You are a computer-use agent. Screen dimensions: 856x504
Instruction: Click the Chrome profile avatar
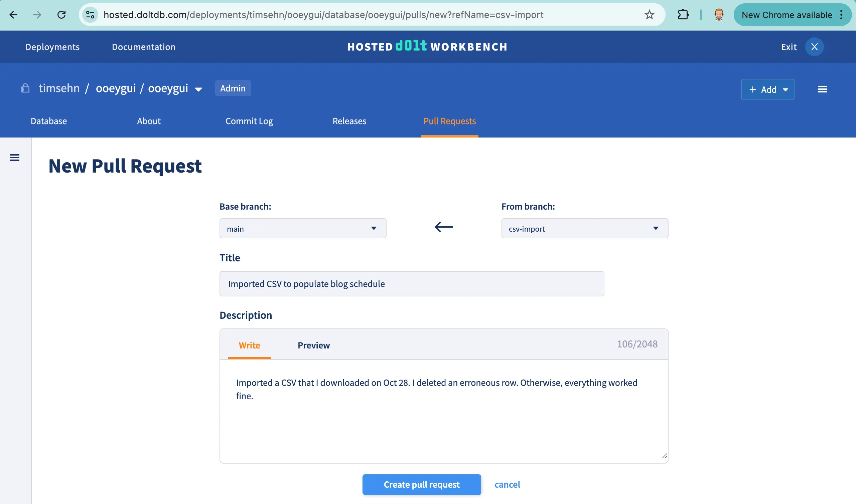[719, 15]
